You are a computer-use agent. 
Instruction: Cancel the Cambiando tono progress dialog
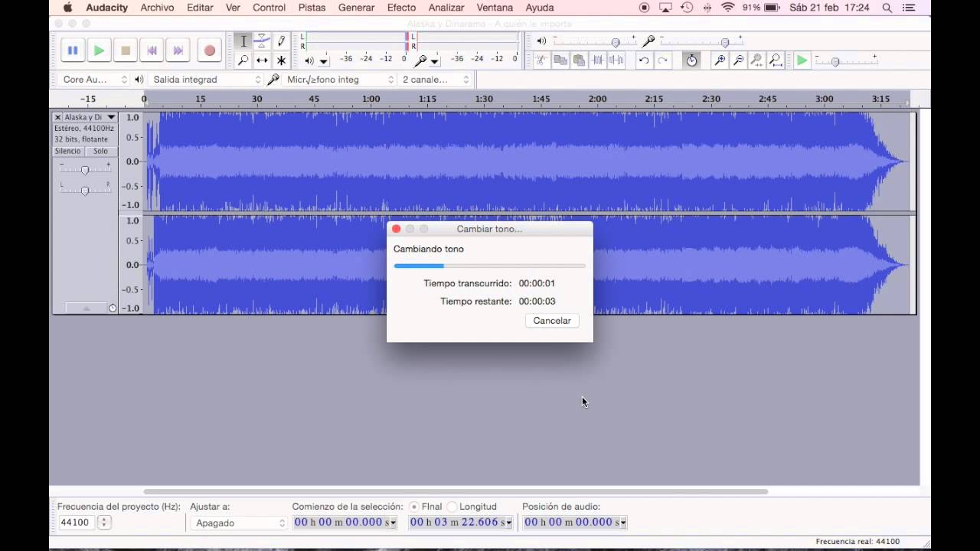tap(552, 321)
